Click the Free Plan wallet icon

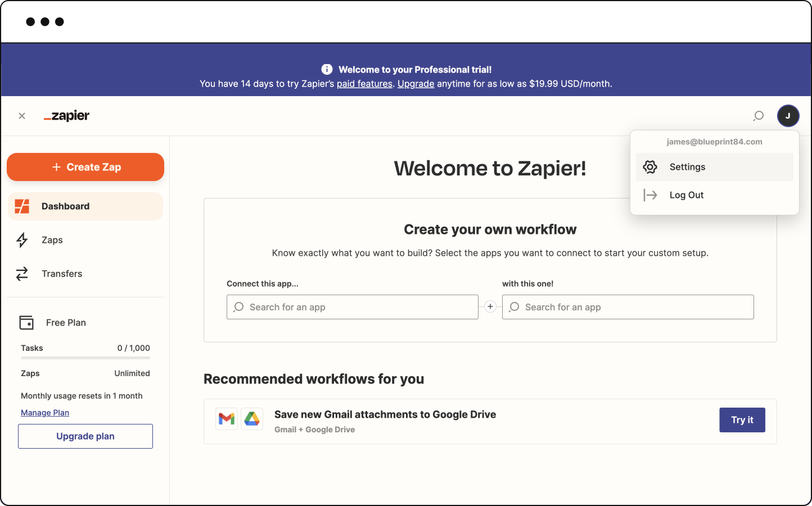coord(26,323)
